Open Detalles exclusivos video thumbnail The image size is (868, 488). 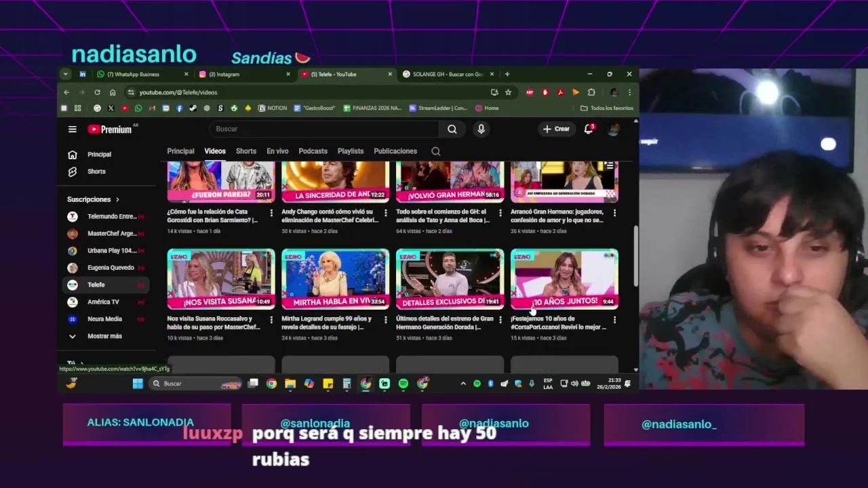[x=450, y=279]
